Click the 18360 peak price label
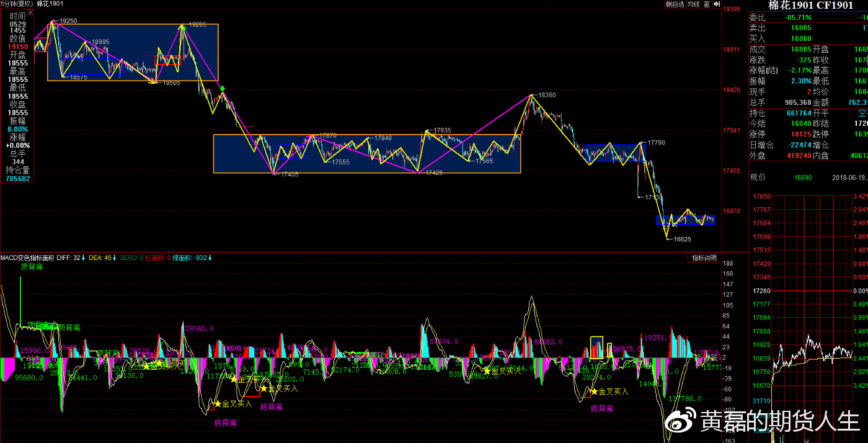868x443 pixels. pos(547,95)
